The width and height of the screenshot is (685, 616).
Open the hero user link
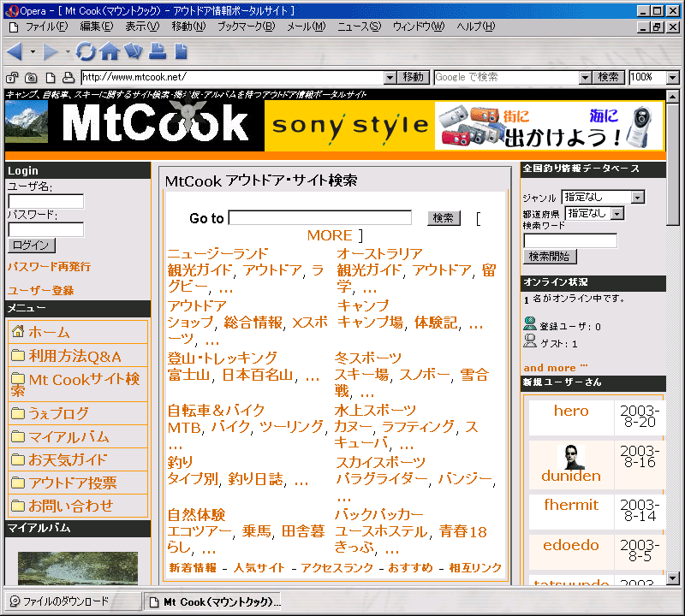pos(571,411)
